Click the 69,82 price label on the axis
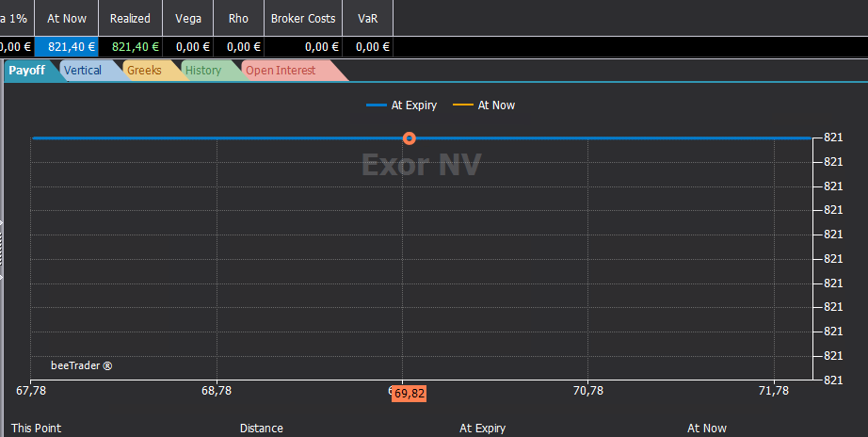 (410, 394)
